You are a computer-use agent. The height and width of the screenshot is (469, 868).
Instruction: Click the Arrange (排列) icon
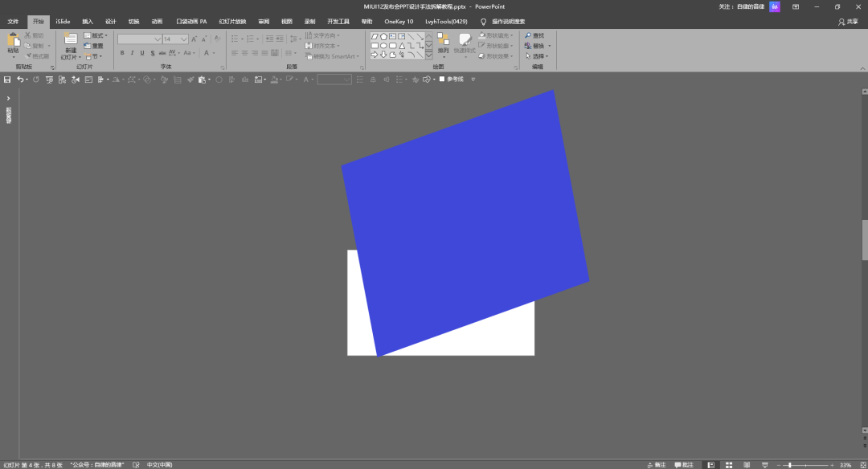[443, 40]
